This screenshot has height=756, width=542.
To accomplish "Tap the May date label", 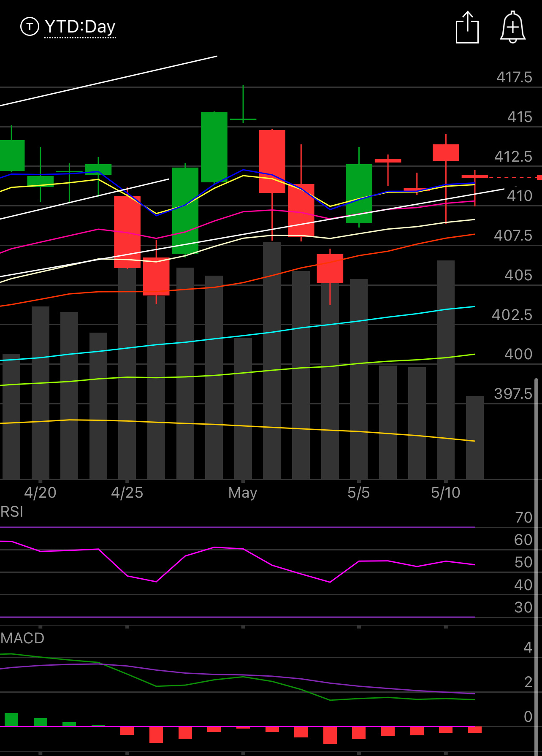I will (243, 493).
